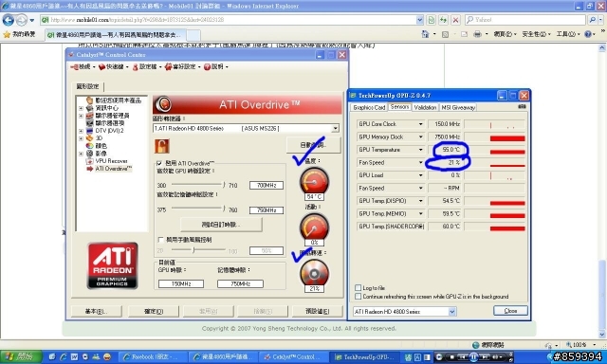The width and height of the screenshot is (607, 364).
Task: Open the View menu with red arrow icon
Action: 83,67
